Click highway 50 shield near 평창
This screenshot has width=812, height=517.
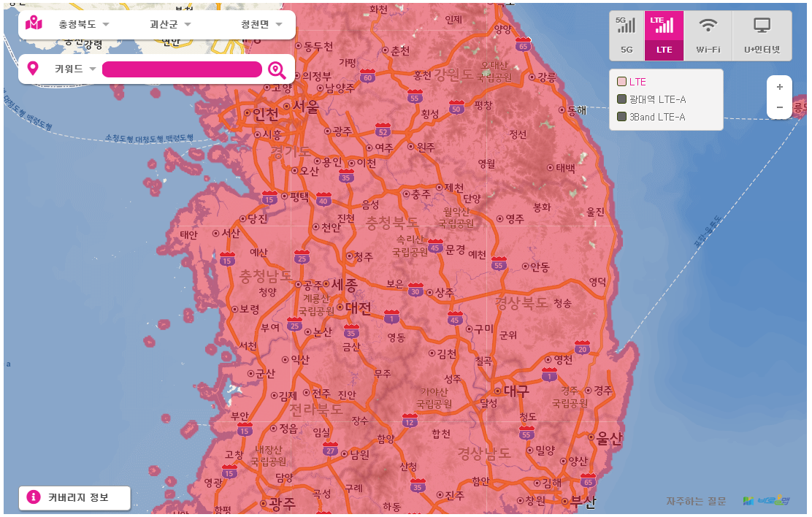[456, 107]
